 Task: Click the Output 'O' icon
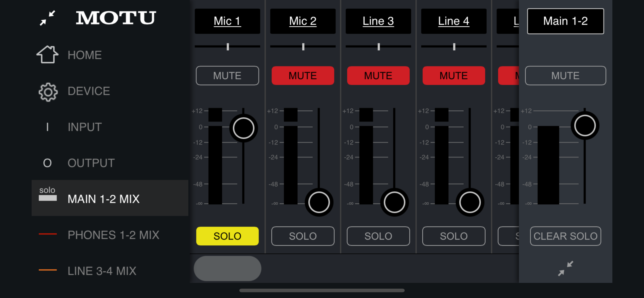tap(47, 163)
